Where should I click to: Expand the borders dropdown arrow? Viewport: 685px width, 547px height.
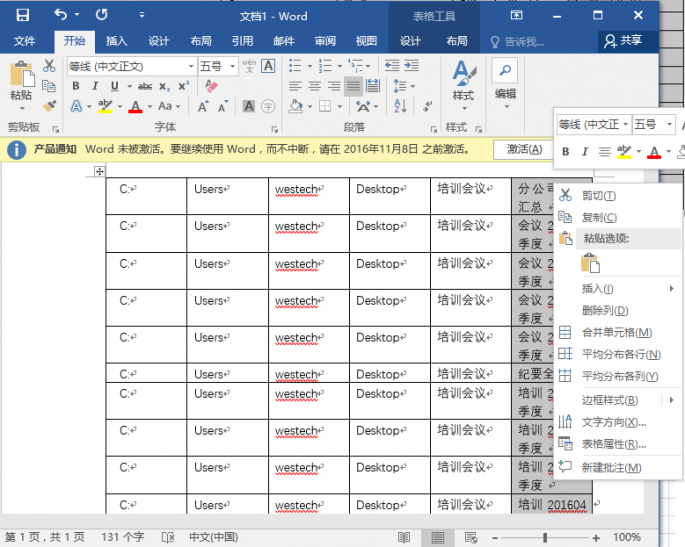[x=340, y=106]
